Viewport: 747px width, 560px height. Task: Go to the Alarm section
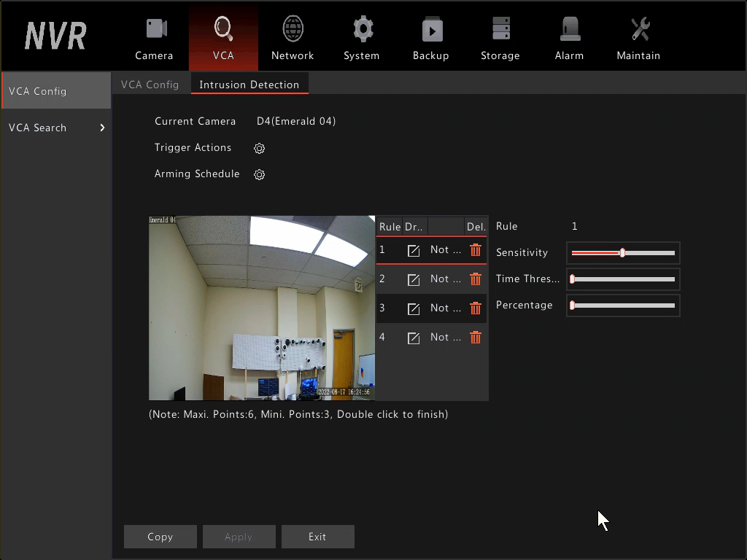(x=569, y=36)
